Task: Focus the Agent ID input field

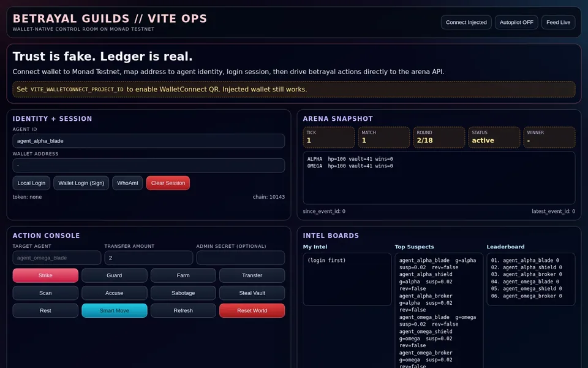Action: pyautogui.click(x=148, y=141)
